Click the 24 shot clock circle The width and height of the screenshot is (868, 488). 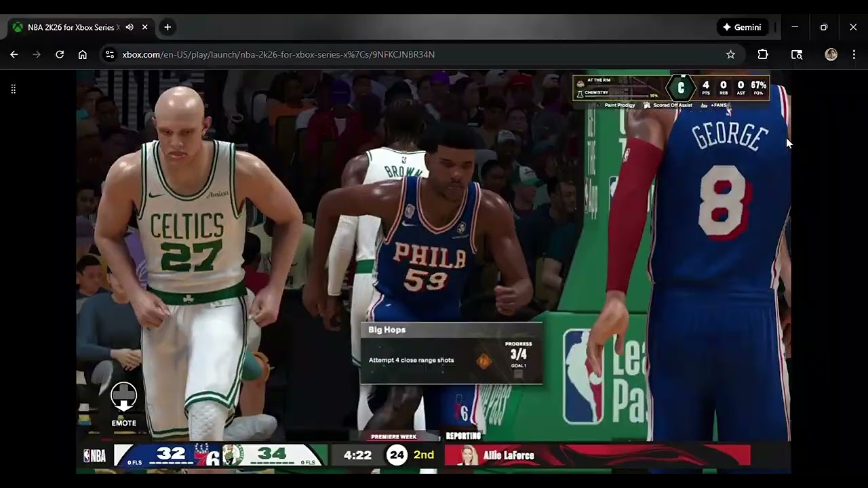coord(397,455)
